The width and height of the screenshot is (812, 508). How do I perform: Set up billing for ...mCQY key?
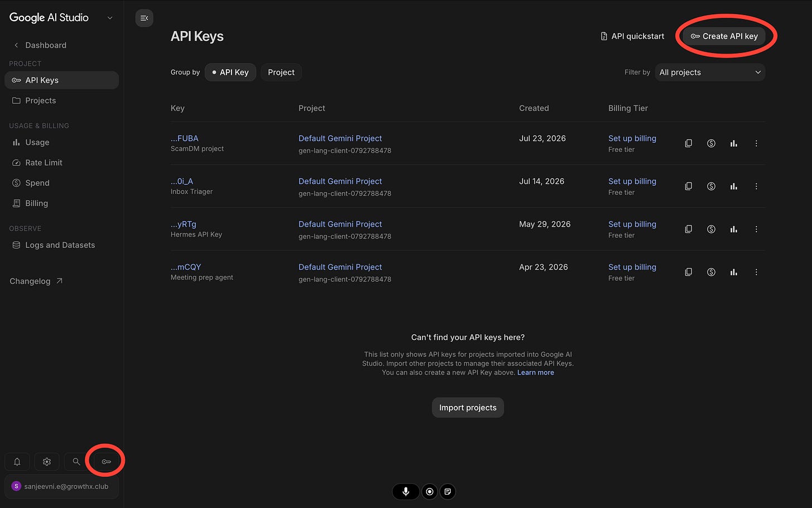632,267
